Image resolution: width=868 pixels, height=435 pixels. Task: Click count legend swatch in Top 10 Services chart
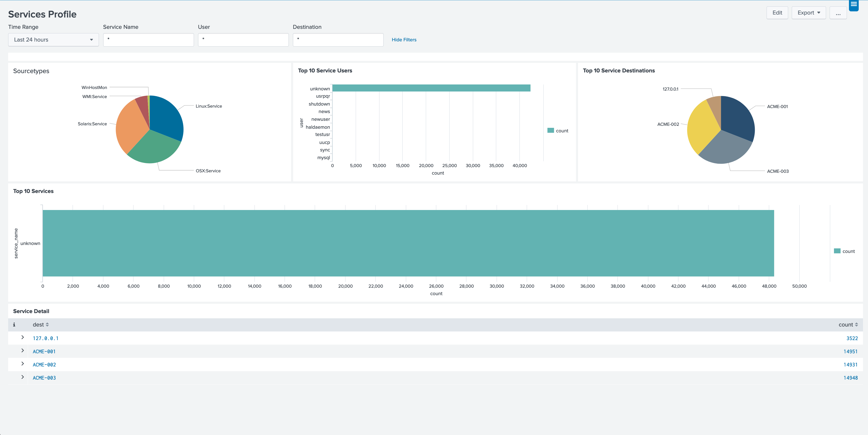pyautogui.click(x=837, y=251)
